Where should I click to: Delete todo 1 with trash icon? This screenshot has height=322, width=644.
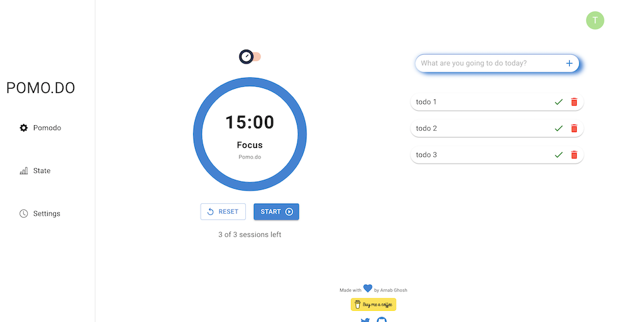coord(574,102)
